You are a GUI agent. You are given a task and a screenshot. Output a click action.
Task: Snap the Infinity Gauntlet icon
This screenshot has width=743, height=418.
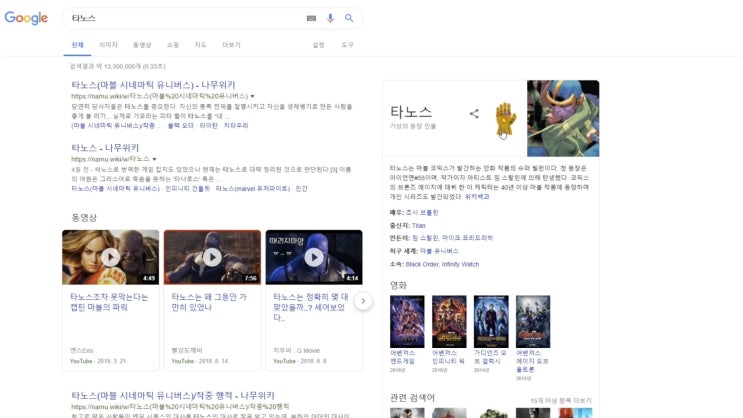point(505,120)
